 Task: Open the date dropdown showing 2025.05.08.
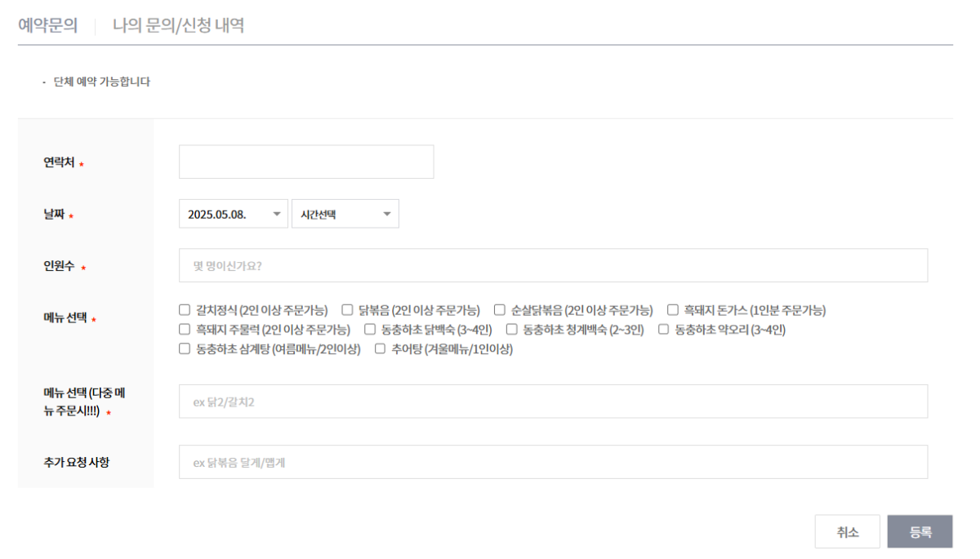tap(234, 214)
